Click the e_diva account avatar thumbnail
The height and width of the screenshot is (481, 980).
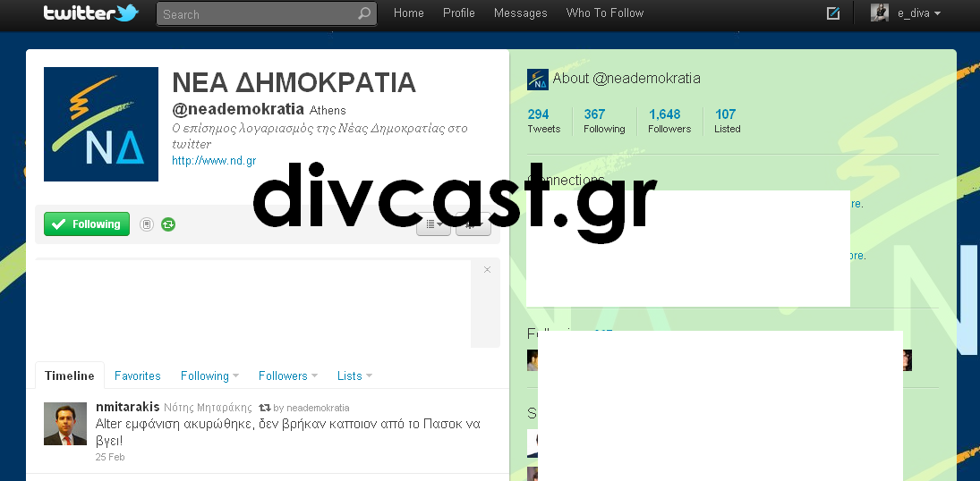[880, 13]
